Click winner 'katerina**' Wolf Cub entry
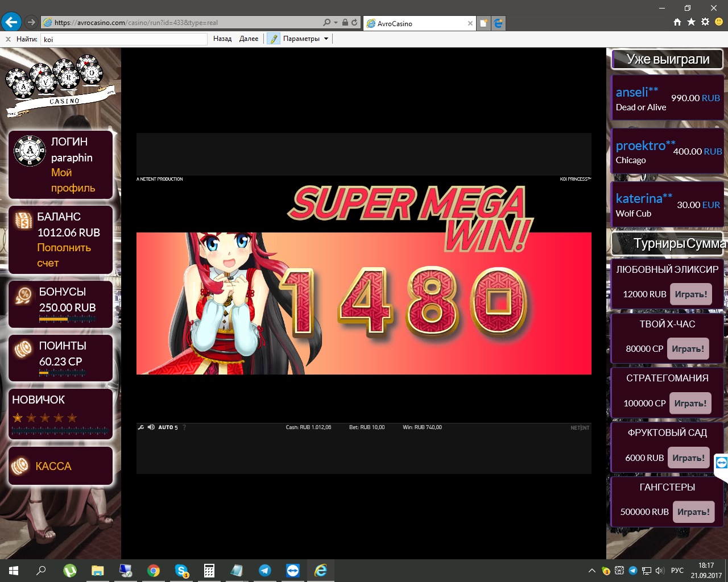The width and height of the screenshot is (728, 582). [668, 205]
